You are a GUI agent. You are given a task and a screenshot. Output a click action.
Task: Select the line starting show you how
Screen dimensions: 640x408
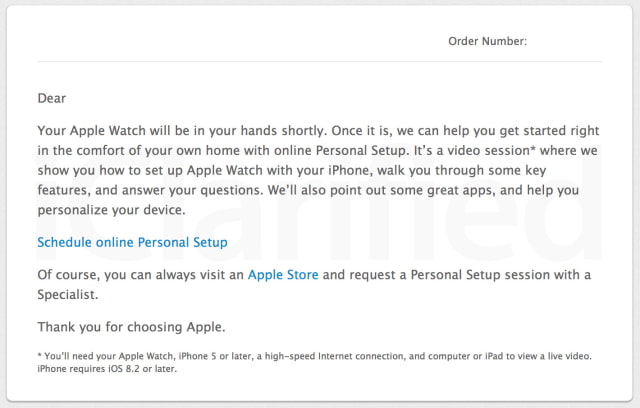292,170
